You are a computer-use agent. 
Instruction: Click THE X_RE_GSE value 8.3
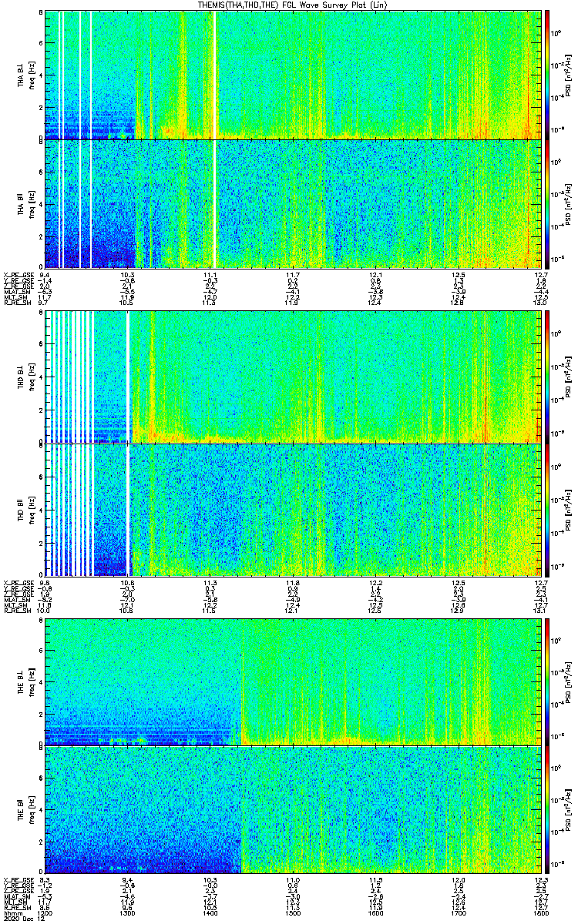point(45,879)
